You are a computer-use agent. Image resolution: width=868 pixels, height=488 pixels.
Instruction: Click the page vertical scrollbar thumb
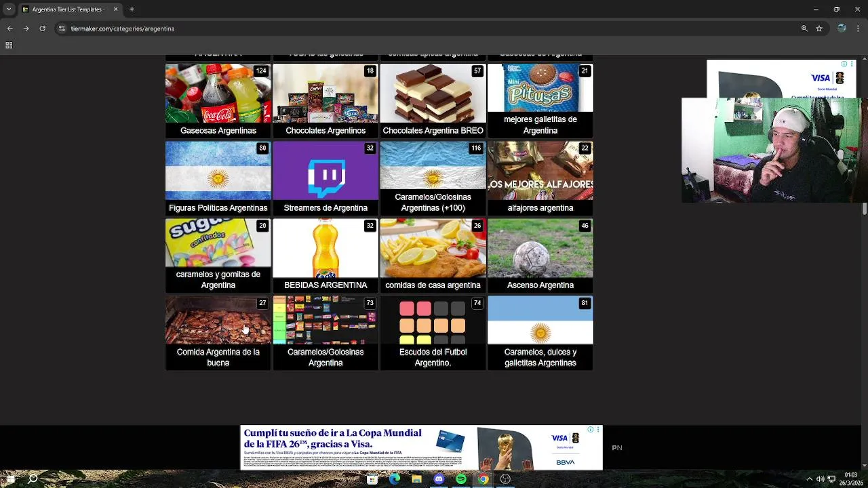(x=865, y=209)
